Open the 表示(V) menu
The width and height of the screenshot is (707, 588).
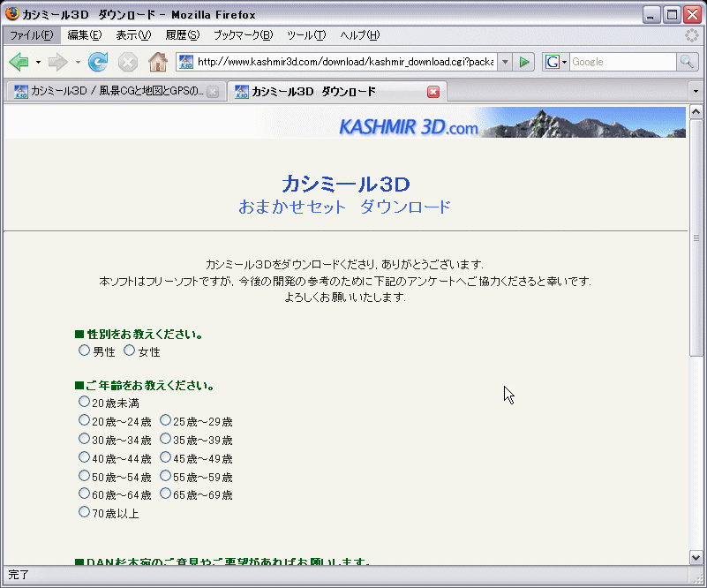133,35
